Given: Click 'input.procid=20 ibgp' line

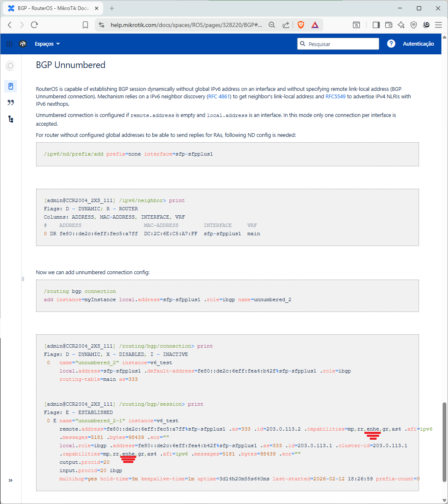Looking at the screenshot, I should point(91,470).
